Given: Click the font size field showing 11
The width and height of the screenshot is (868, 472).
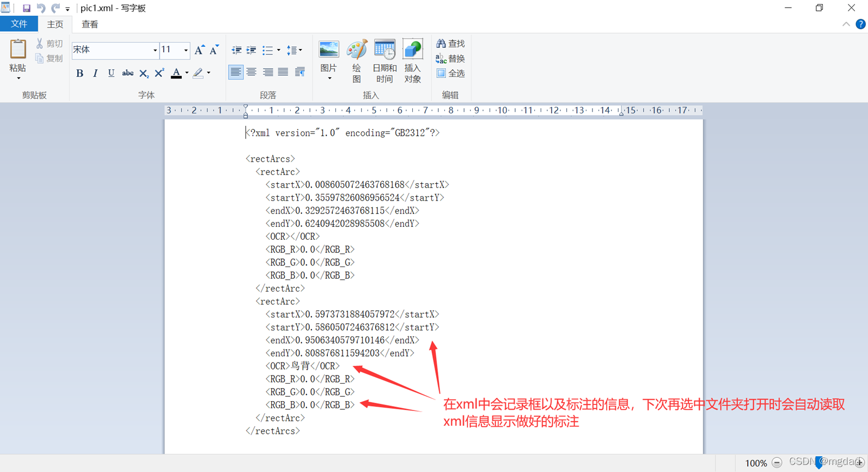Looking at the screenshot, I should 170,50.
